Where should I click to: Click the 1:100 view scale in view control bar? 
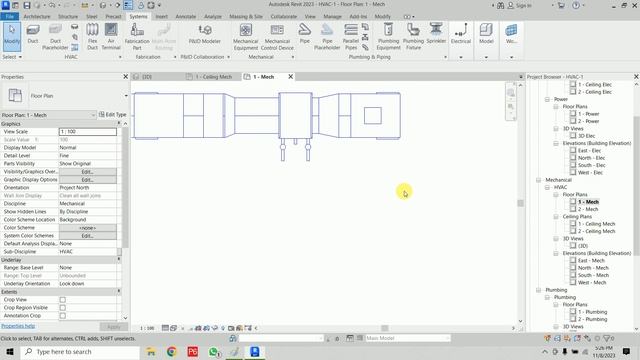147,328
